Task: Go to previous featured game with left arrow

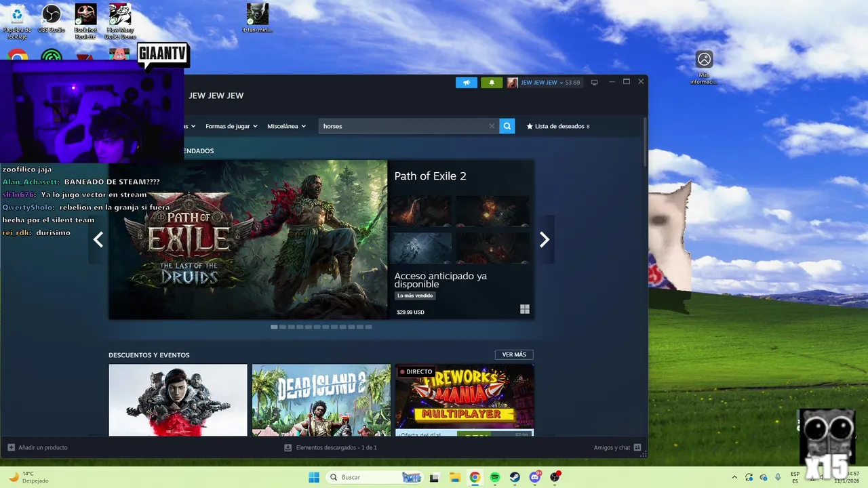Action: tap(98, 239)
